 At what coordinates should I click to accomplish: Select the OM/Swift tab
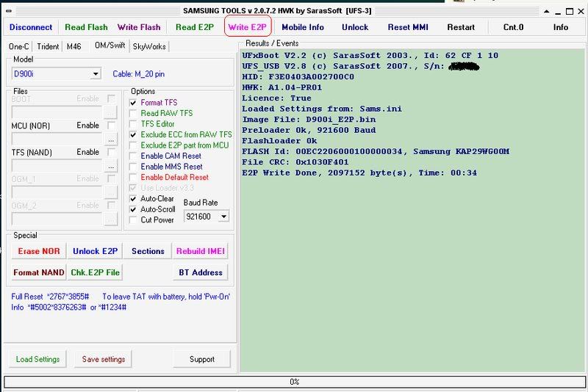click(x=110, y=46)
